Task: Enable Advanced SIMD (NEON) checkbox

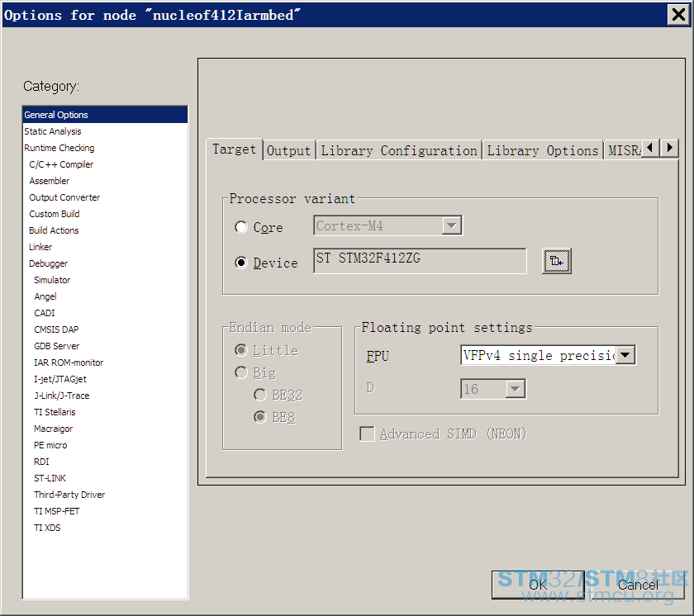Action: pos(367,434)
